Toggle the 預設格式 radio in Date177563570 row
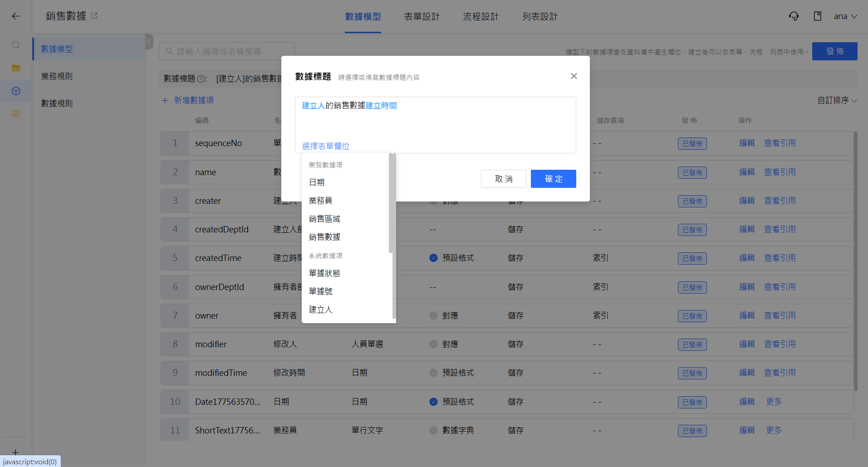Screen dimensions: 868x467 tap(433, 402)
